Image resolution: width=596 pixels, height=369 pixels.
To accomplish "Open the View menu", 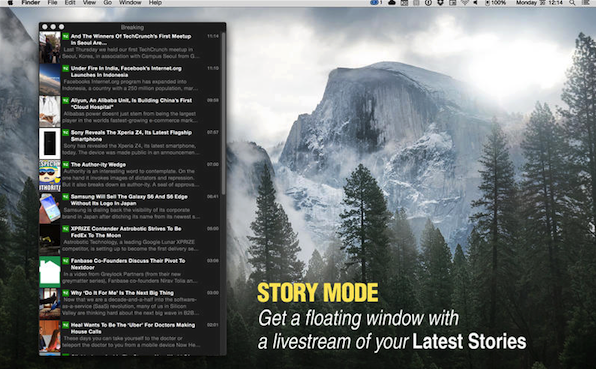I will 89,3.
